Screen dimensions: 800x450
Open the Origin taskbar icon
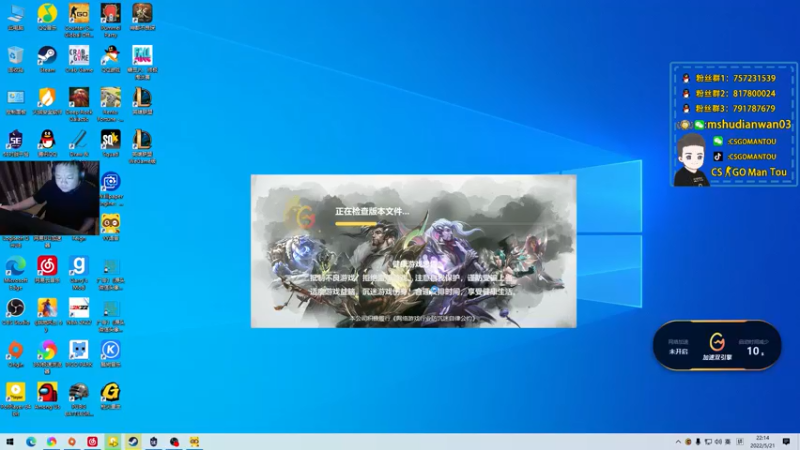point(72,441)
